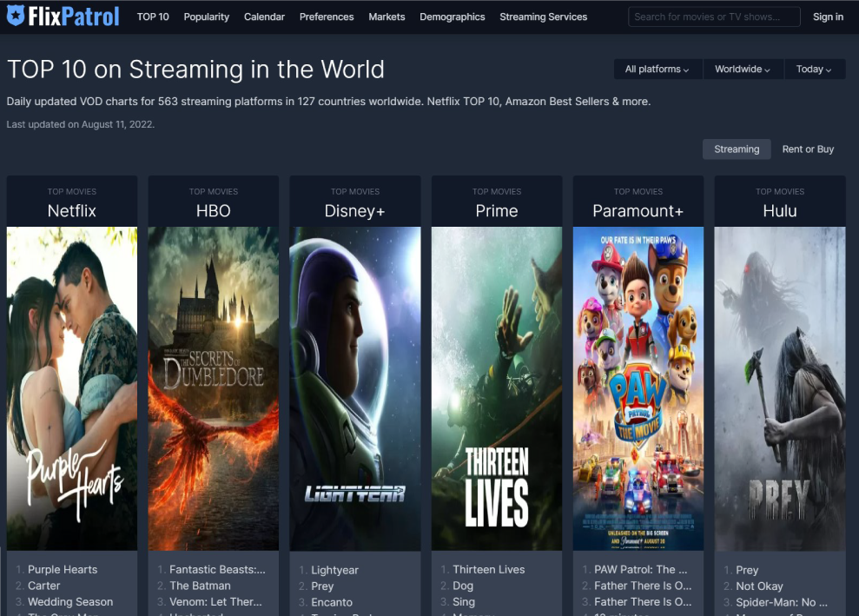Open Not Okay in the Hulu list
The width and height of the screenshot is (859, 616).
pyautogui.click(x=759, y=586)
